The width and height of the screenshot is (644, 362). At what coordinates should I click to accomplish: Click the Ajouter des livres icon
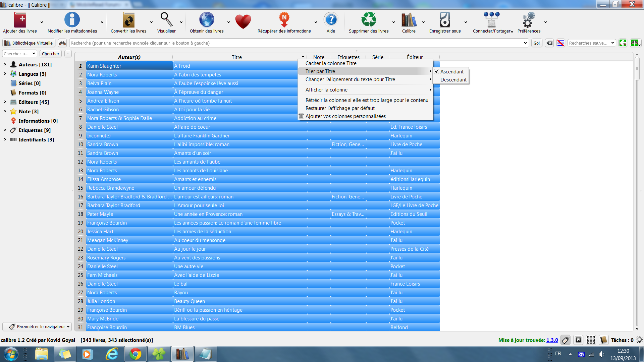[20, 20]
